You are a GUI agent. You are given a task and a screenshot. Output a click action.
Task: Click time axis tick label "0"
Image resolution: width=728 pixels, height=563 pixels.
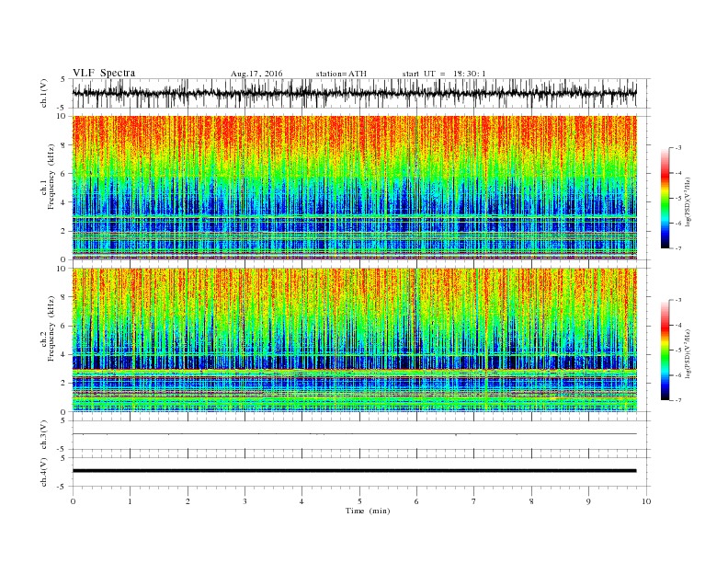pyautogui.click(x=73, y=501)
